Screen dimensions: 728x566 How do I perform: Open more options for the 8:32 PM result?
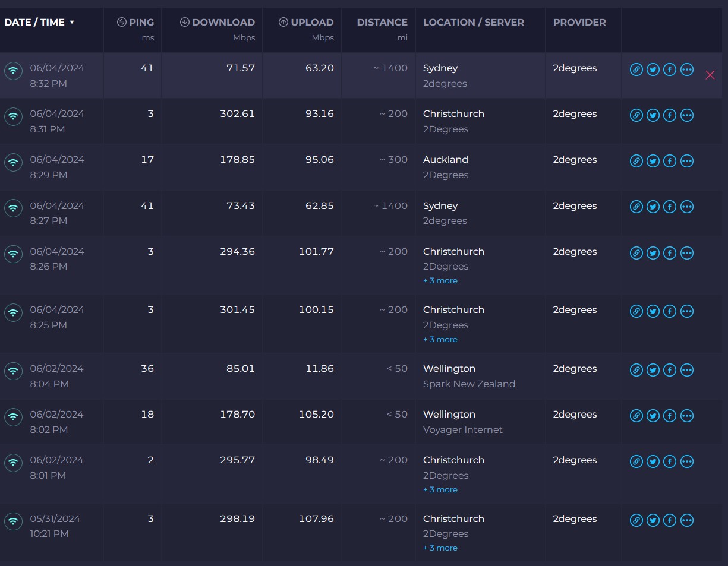tap(687, 69)
